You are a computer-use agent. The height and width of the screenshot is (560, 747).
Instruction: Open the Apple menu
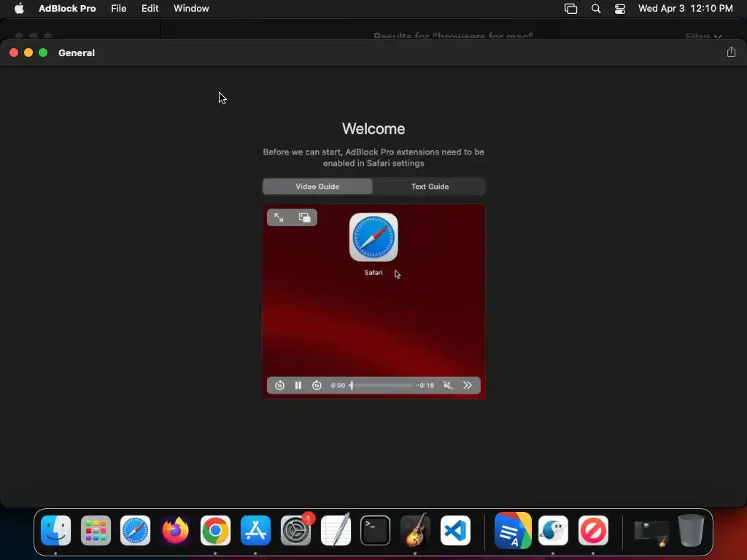(x=19, y=9)
